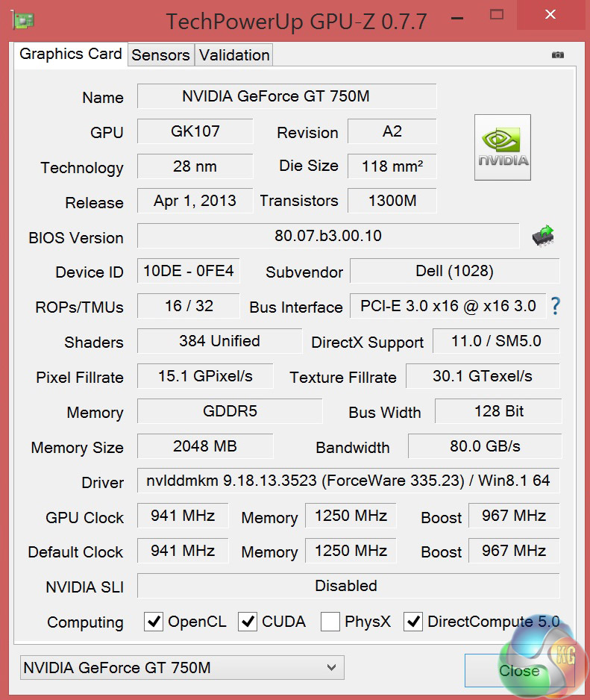Switch to the Sensors tab
The width and height of the screenshot is (590, 700).
(160, 55)
